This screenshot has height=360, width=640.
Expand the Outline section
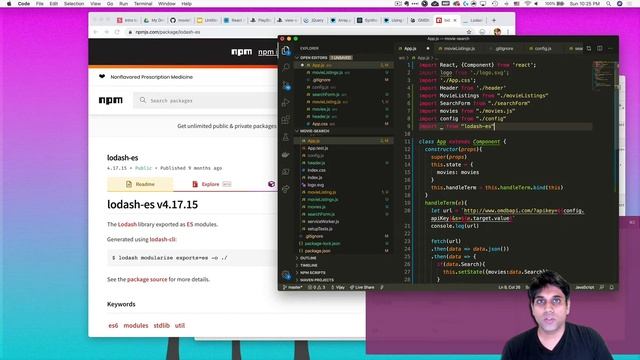tap(308, 258)
